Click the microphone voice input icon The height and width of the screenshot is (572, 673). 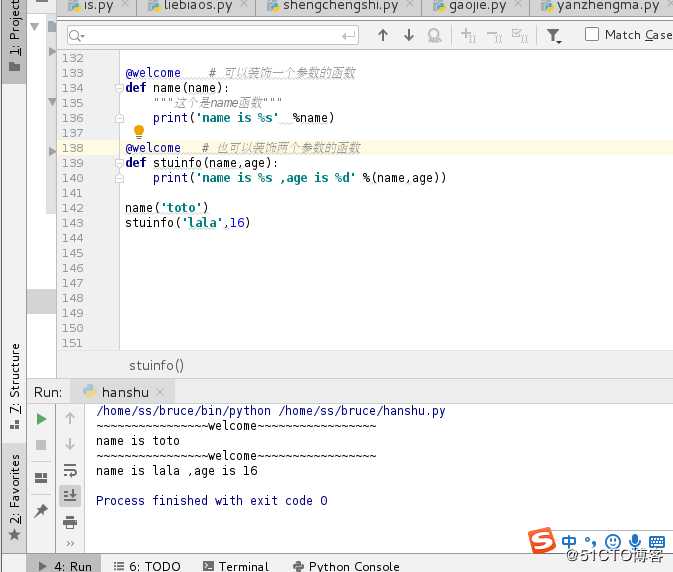tap(634, 542)
